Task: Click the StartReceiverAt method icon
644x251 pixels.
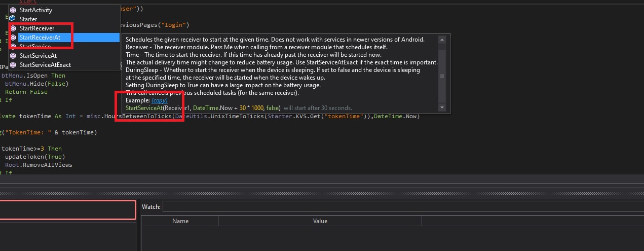Action: [13, 38]
